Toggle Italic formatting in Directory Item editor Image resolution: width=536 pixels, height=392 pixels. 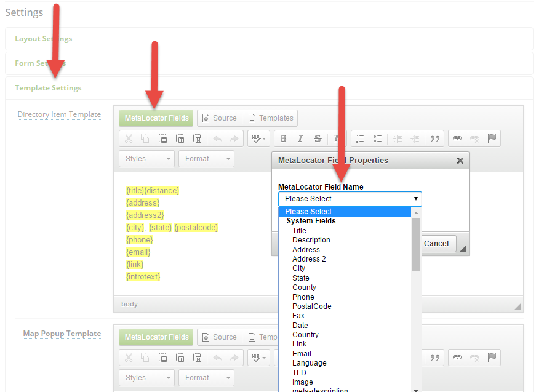pos(300,138)
